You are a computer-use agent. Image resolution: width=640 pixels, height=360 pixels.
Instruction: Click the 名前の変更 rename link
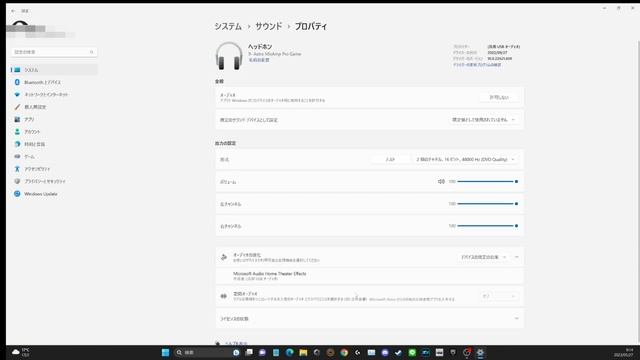259,60
